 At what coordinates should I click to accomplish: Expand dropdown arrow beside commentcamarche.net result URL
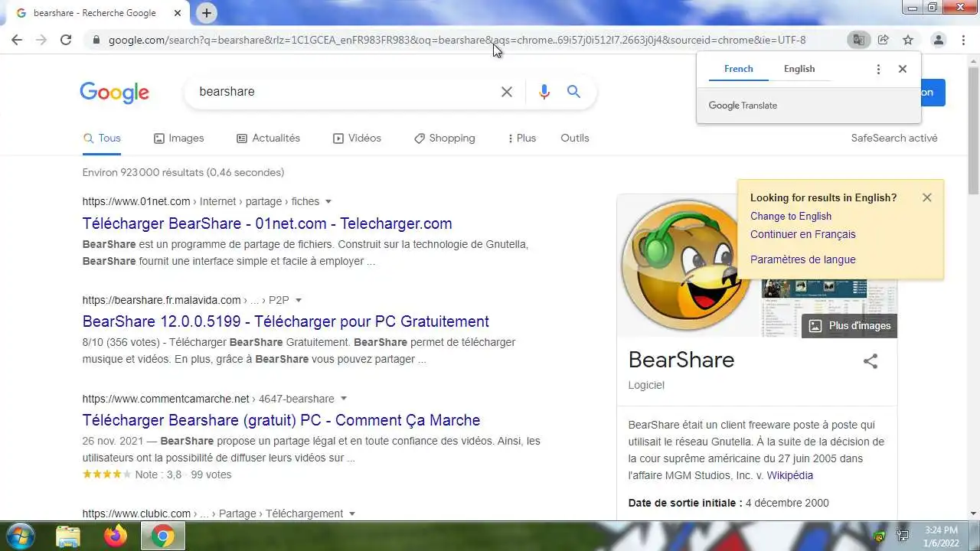point(344,399)
